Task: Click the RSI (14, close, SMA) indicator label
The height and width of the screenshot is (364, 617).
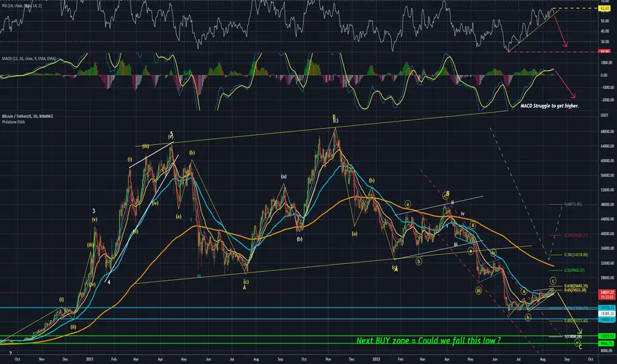Action: 22,6
